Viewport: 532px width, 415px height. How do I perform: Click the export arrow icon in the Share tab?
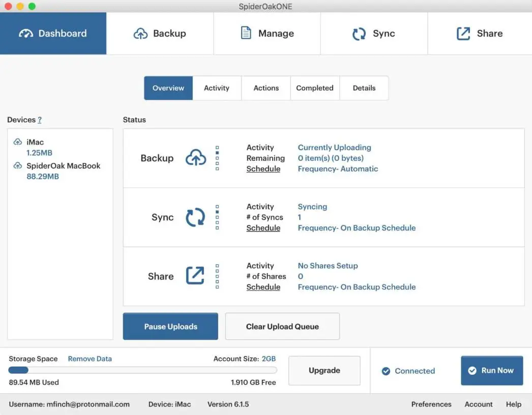[x=463, y=33]
